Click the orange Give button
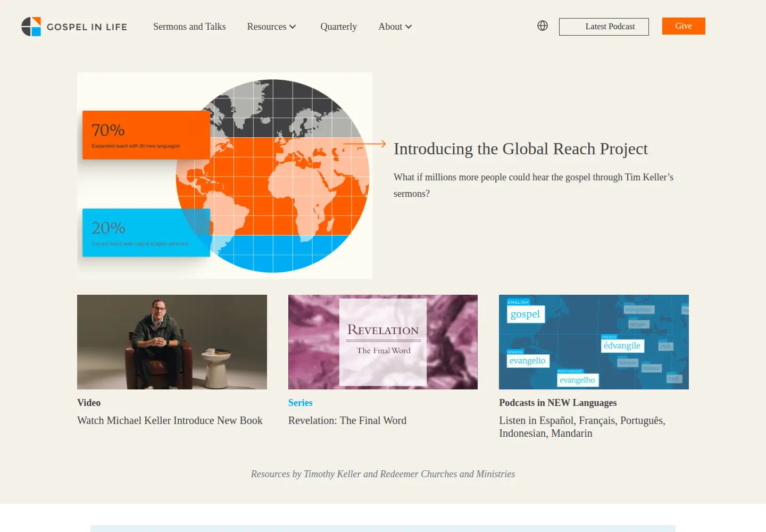 [x=684, y=26]
